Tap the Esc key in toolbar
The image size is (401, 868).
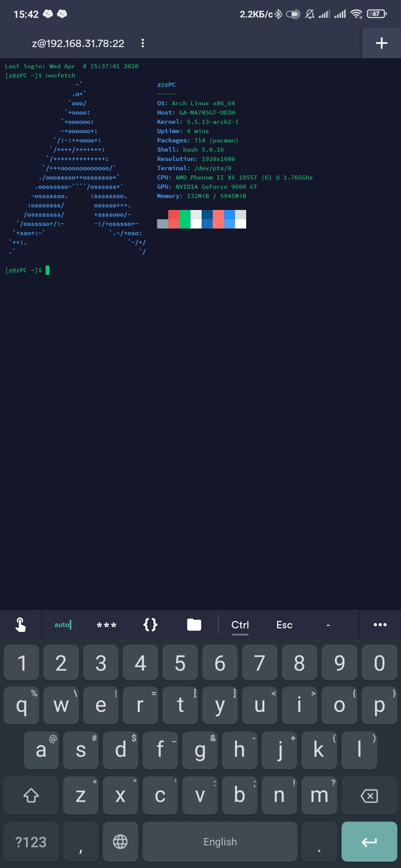click(284, 625)
